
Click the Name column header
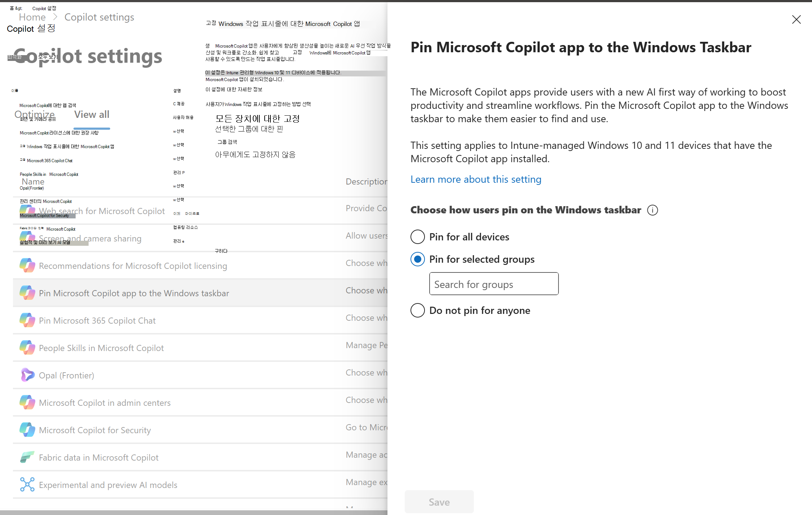coord(33,182)
